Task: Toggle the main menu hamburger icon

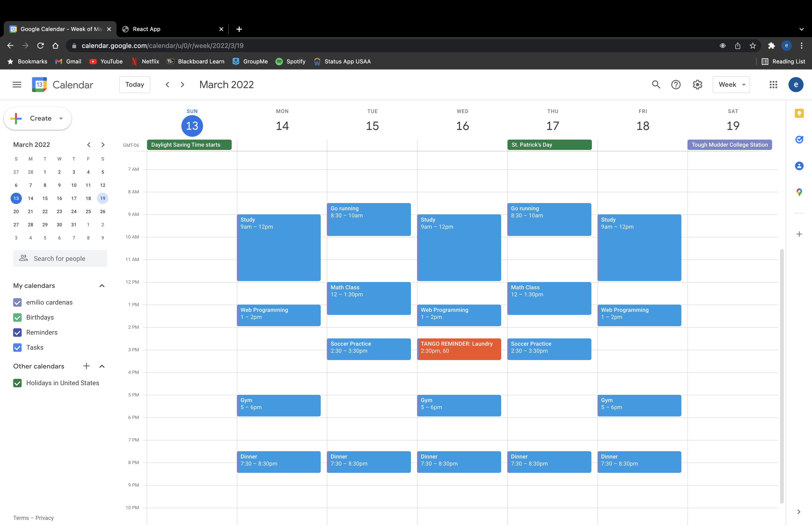Action: click(17, 85)
